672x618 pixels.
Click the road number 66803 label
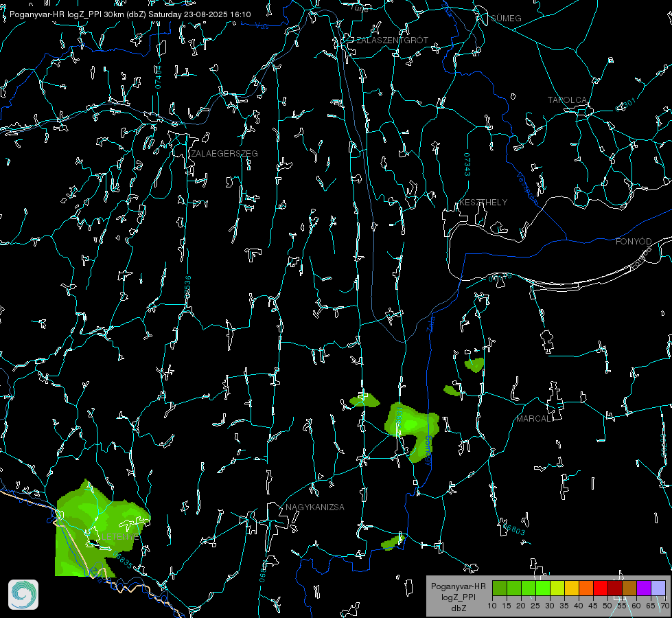(513, 529)
